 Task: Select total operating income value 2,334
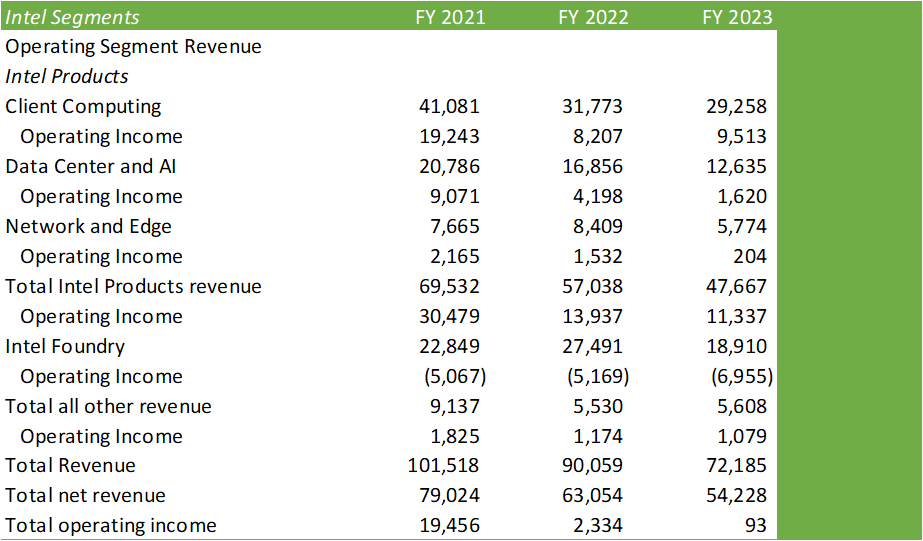click(597, 526)
